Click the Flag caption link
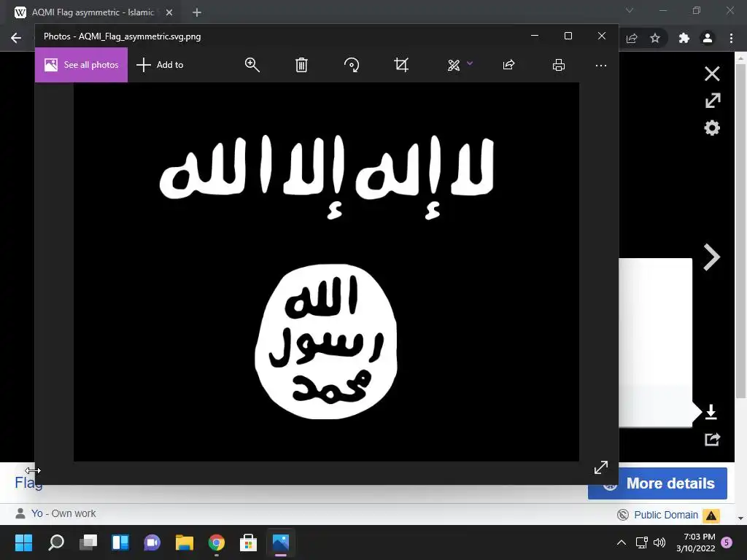The width and height of the screenshot is (747, 560). (28, 483)
